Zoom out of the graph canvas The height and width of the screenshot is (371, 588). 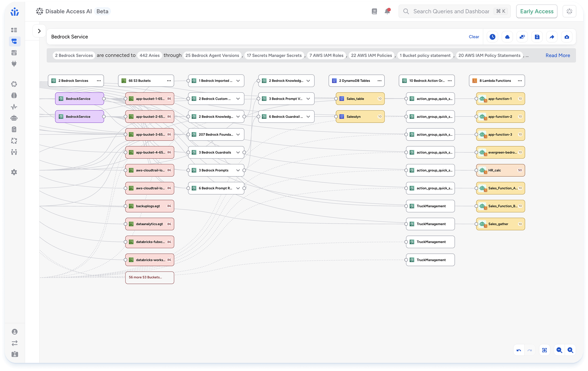pos(559,350)
